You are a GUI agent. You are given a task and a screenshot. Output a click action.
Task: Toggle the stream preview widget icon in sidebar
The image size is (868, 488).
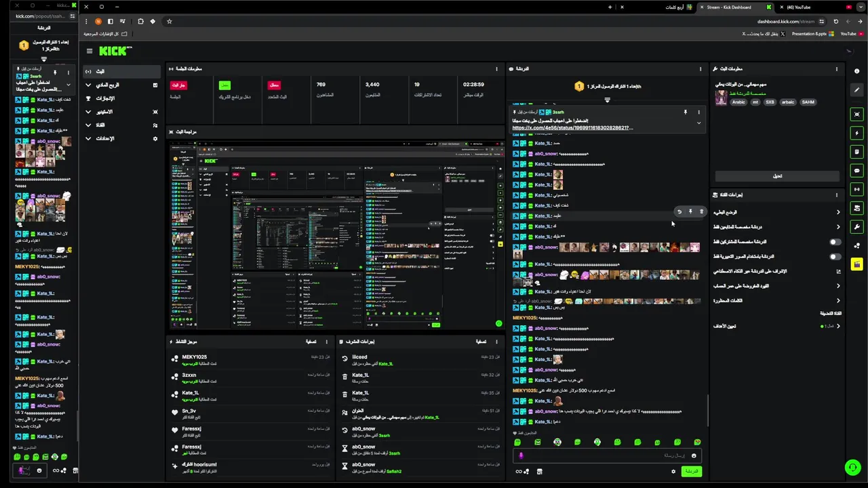pyautogui.click(x=857, y=115)
